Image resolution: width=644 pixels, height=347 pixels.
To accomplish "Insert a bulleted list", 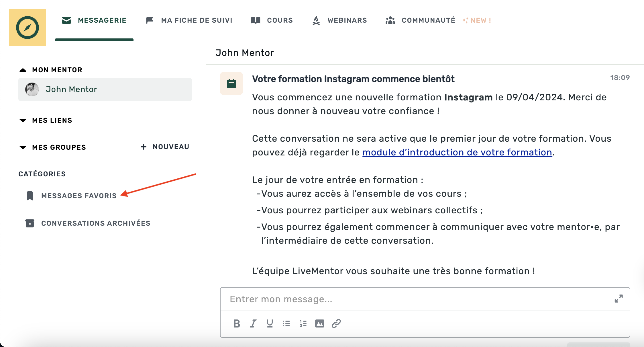I will tap(286, 323).
